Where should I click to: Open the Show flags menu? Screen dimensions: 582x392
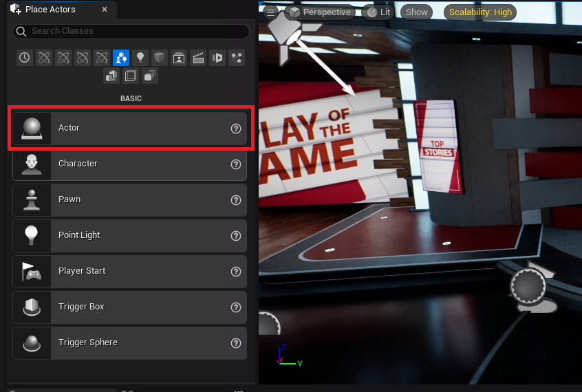416,12
